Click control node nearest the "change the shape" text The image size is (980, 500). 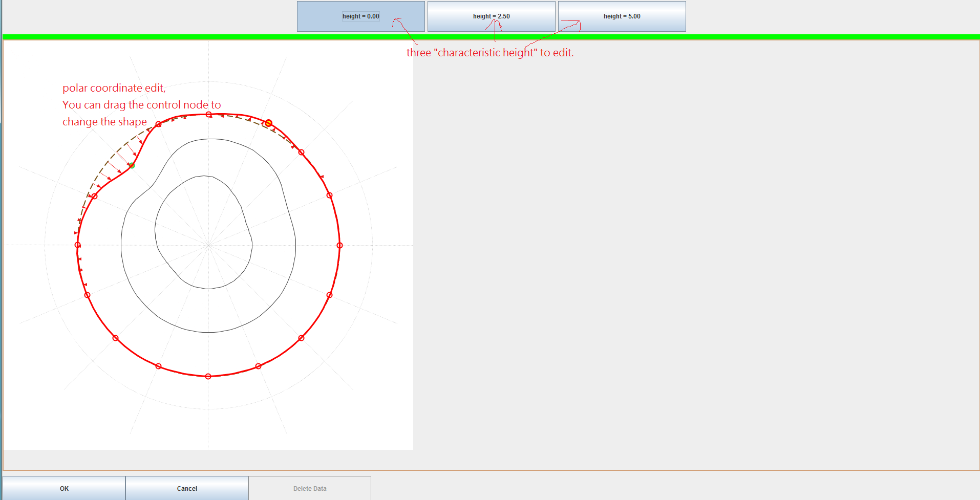pyautogui.click(x=158, y=124)
